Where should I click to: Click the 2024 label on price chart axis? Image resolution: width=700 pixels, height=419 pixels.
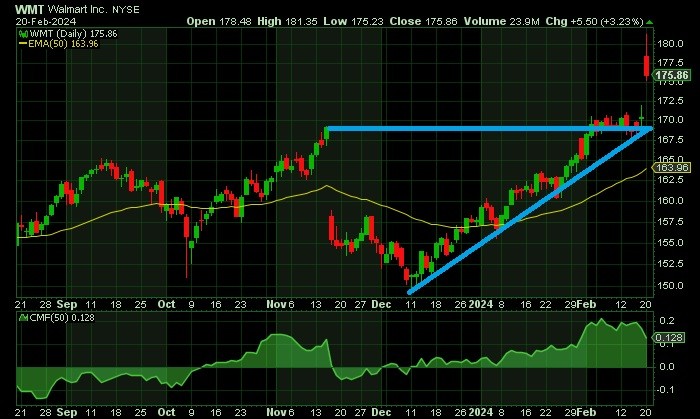[x=480, y=304]
